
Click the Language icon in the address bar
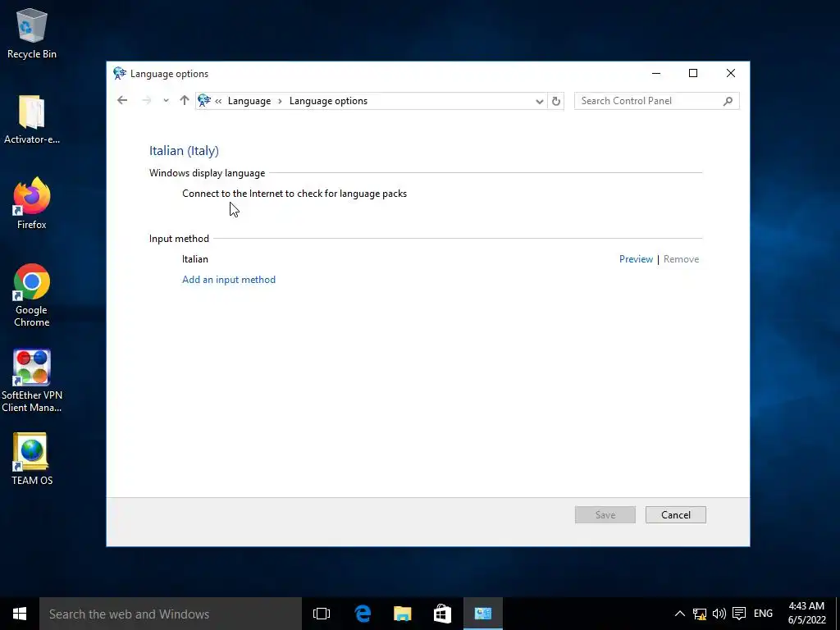point(204,101)
